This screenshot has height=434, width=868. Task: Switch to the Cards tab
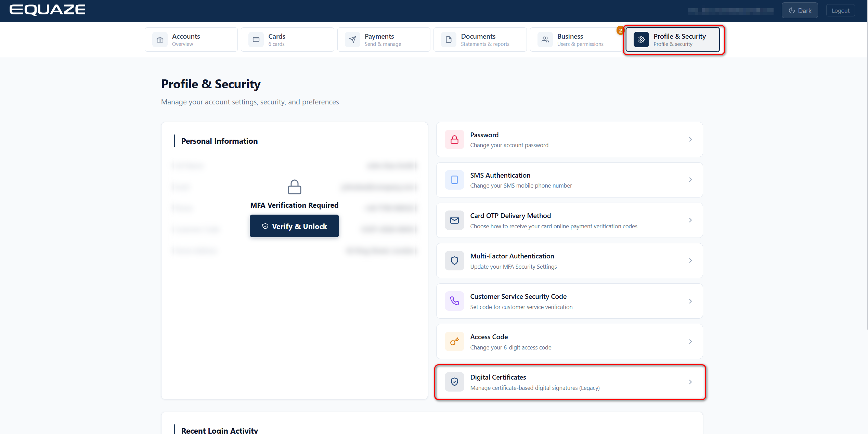click(287, 40)
